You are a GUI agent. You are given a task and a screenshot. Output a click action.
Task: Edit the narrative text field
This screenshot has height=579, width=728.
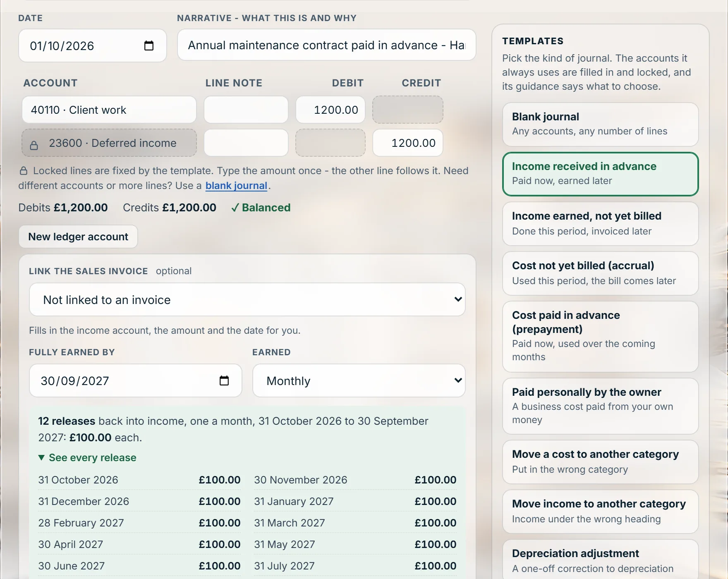click(x=327, y=45)
